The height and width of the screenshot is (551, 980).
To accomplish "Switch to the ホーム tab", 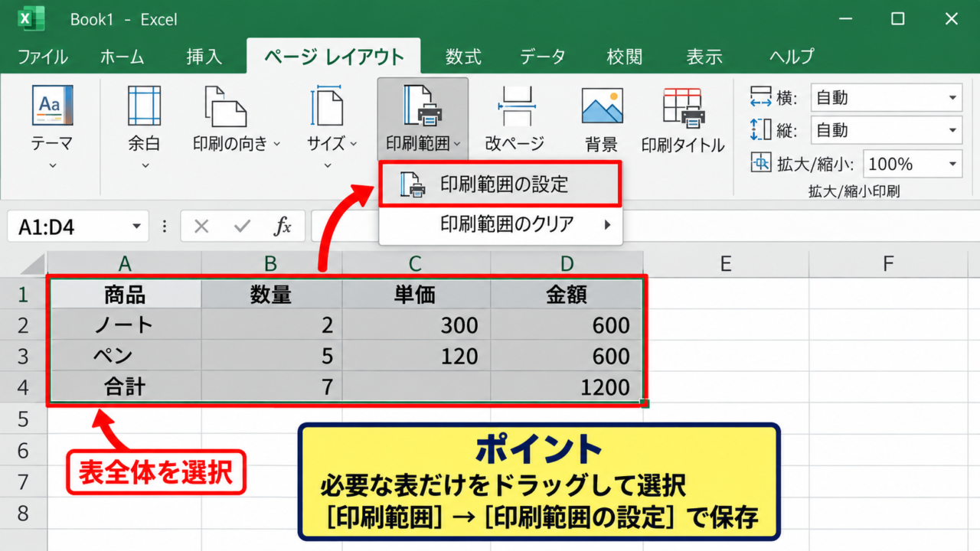I will 122,57.
